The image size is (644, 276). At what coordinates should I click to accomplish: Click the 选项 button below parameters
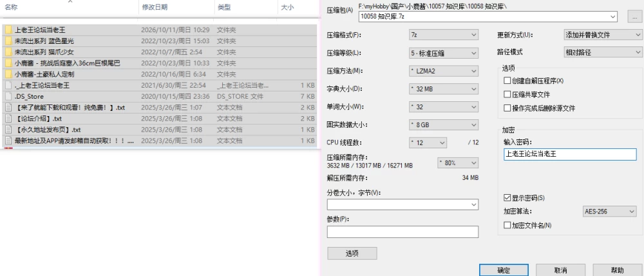(352, 253)
